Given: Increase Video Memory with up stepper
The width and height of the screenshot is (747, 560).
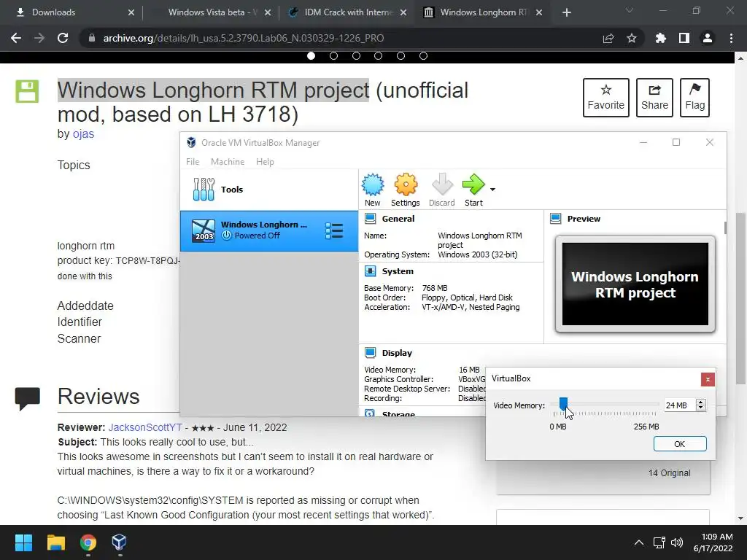Looking at the screenshot, I should (x=700, y=402).
